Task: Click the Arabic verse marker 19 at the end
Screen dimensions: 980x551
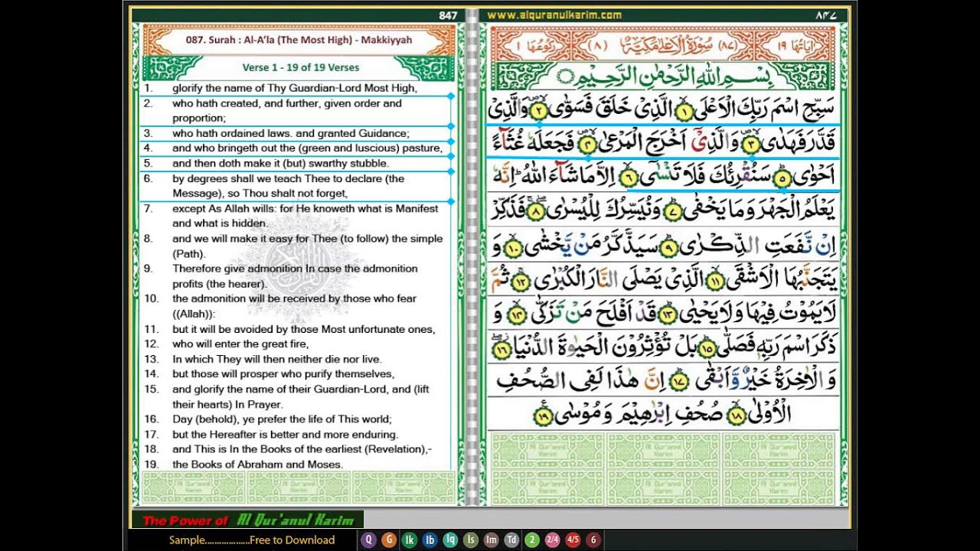Action: tap(542, 416)
